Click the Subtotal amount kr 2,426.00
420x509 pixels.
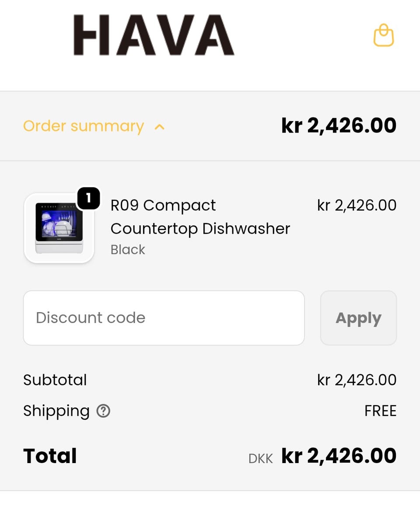pyautogui.click(x=357, y=380)
